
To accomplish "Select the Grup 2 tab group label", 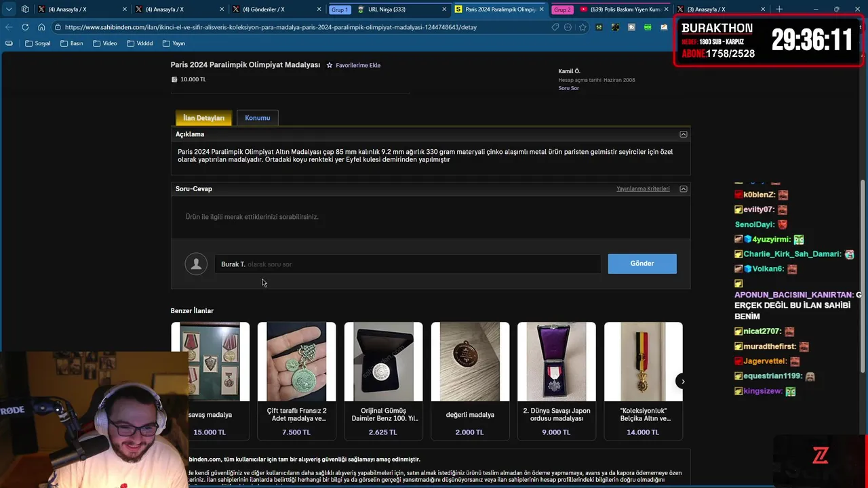I will click(562, 9).
